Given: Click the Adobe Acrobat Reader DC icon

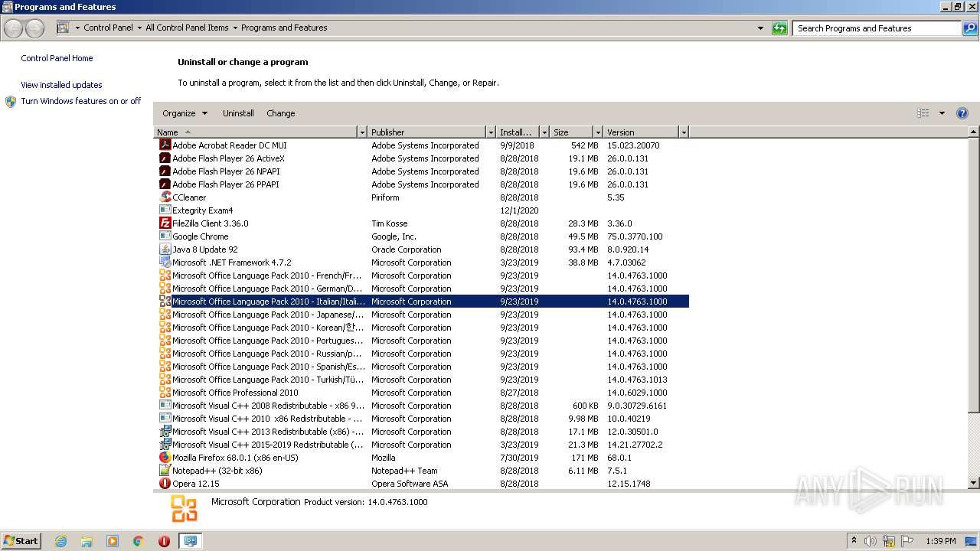Looking at the screenshot, I should (x=165, y=145).
